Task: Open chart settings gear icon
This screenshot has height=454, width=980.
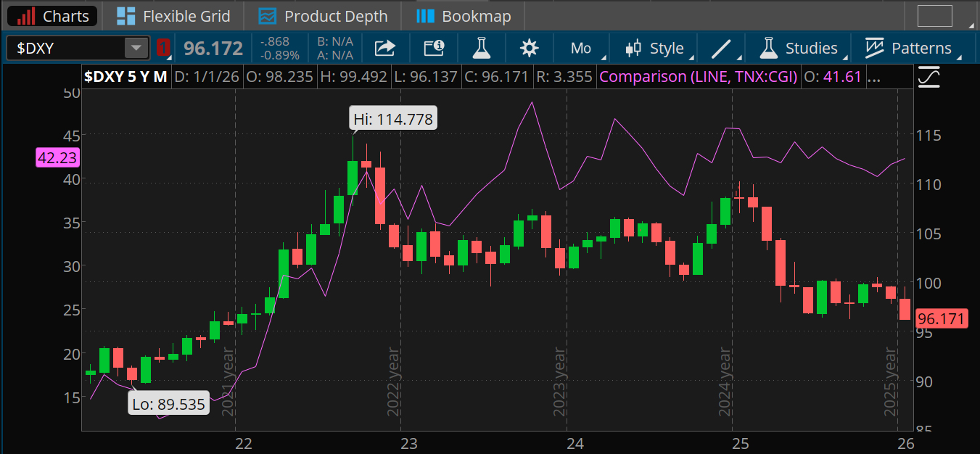Action: [530, 49]
